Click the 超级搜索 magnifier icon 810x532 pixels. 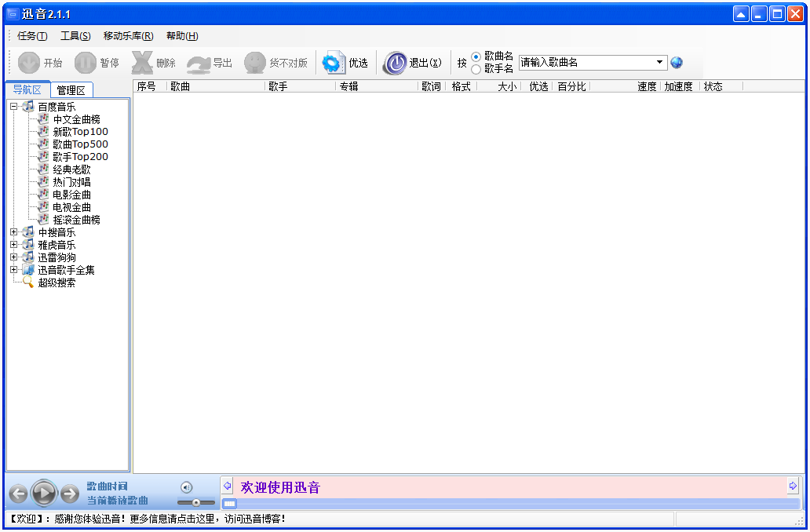click(x=28, y=282)
